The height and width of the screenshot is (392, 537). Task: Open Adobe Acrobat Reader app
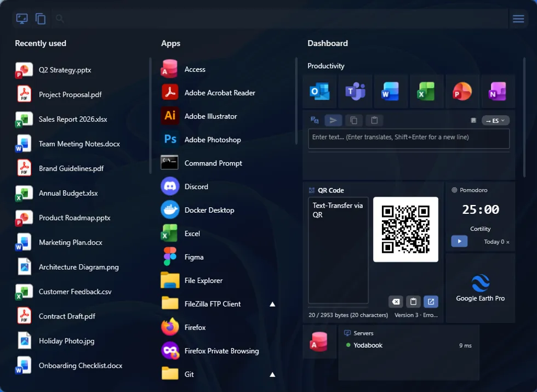(219, 93)
